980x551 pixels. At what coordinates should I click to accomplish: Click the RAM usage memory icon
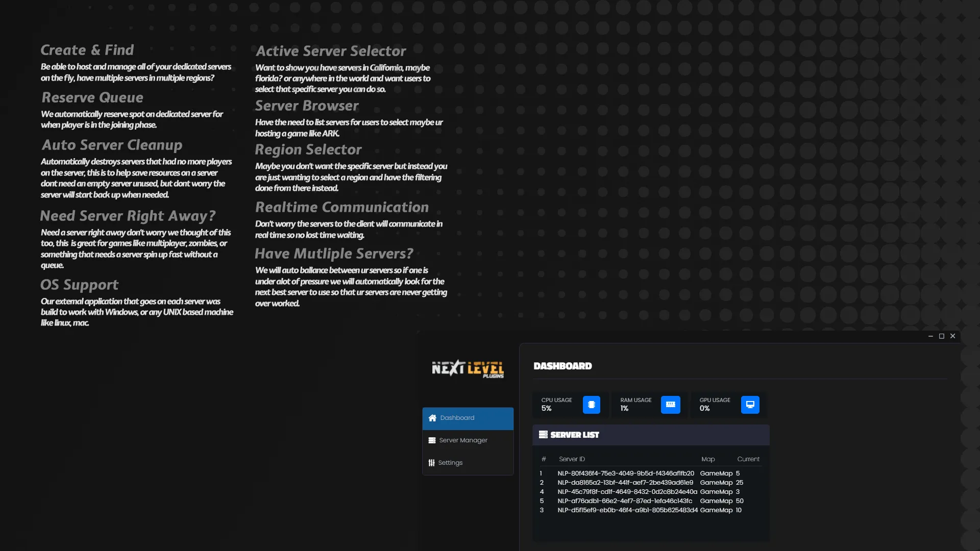[670, 405]
